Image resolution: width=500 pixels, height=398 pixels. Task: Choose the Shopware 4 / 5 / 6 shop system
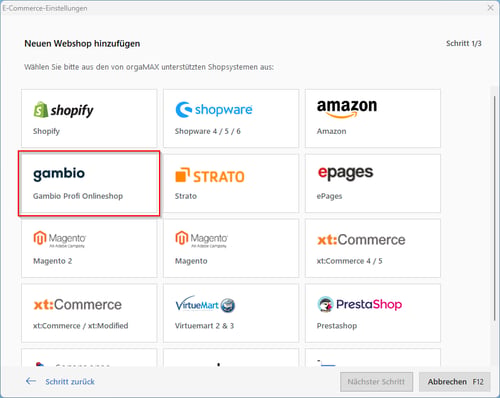[231, 118]
